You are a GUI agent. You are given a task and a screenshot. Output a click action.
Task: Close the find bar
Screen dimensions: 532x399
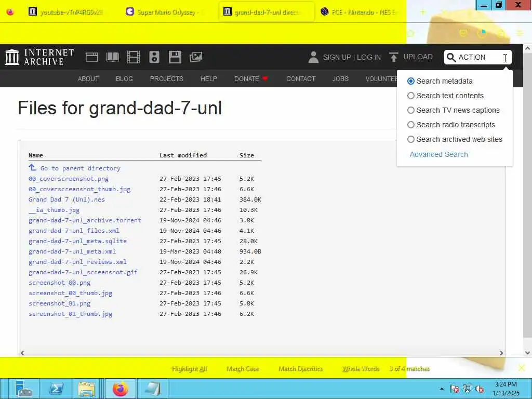point(522,368)
